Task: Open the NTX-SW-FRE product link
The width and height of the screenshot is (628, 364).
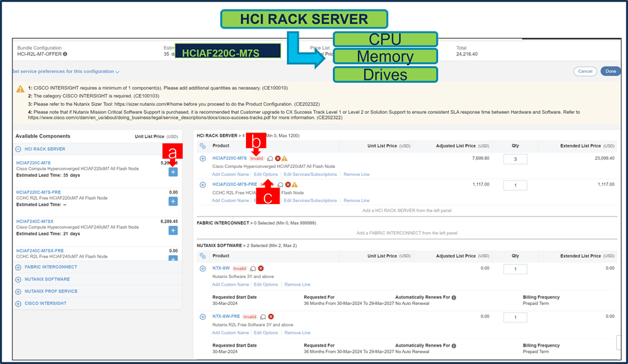Action: point(227,316)
